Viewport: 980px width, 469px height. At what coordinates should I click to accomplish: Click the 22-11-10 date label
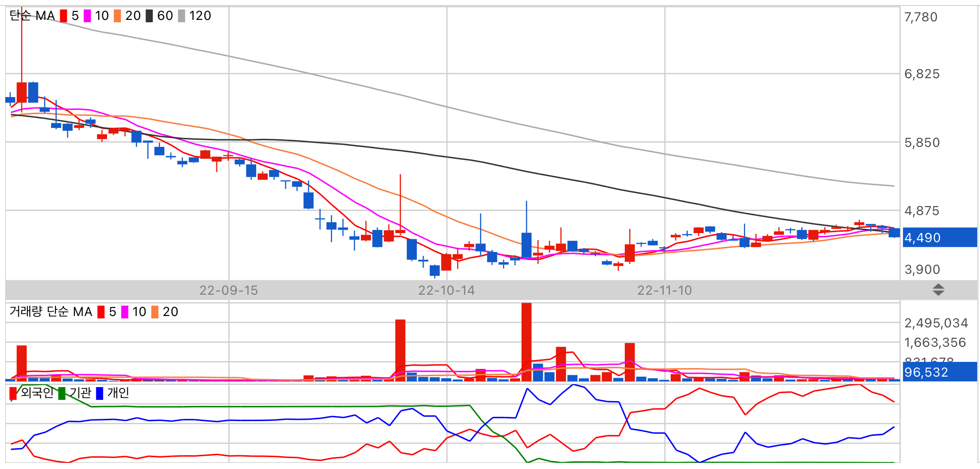tap(665, 290)
